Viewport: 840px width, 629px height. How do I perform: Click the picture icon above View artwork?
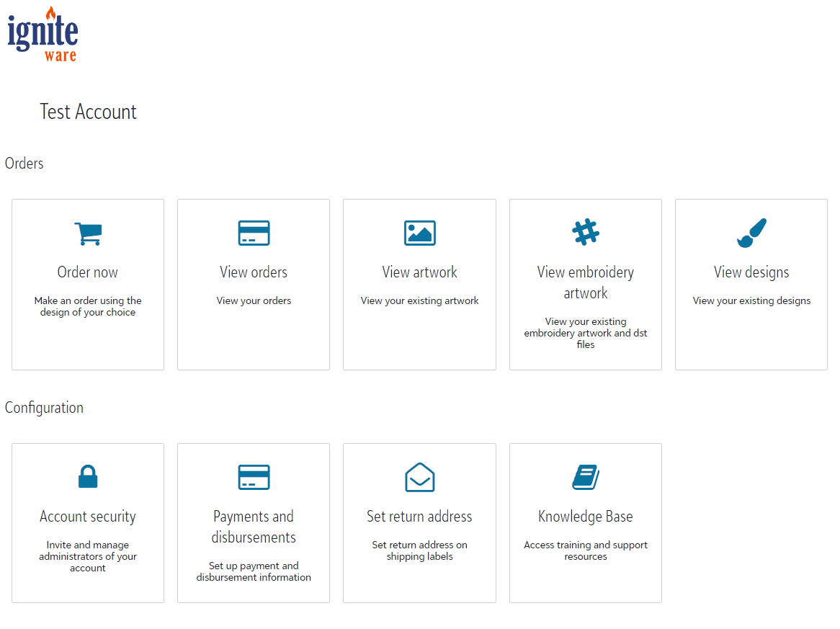coord(420,233)
